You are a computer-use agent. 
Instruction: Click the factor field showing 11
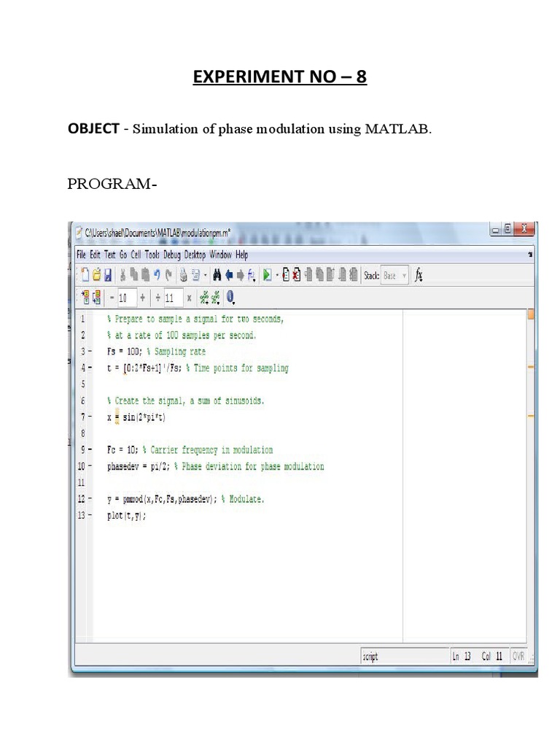174,298
